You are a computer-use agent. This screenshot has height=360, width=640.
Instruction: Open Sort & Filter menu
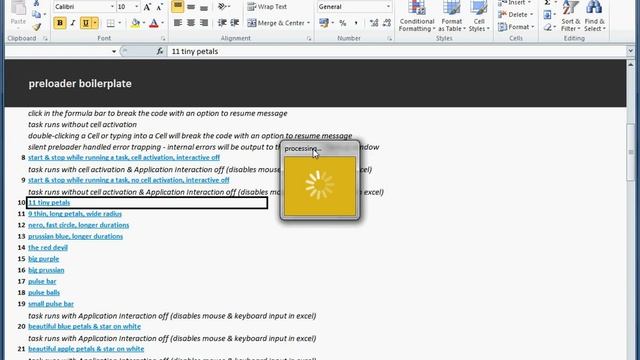(570, 16)
